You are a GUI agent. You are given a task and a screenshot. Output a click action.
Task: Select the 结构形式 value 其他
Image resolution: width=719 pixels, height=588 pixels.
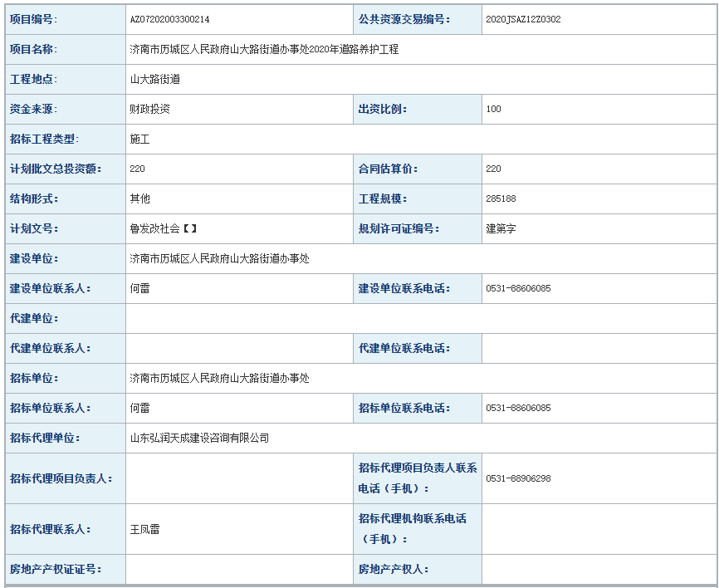click(x=139, y=198)
